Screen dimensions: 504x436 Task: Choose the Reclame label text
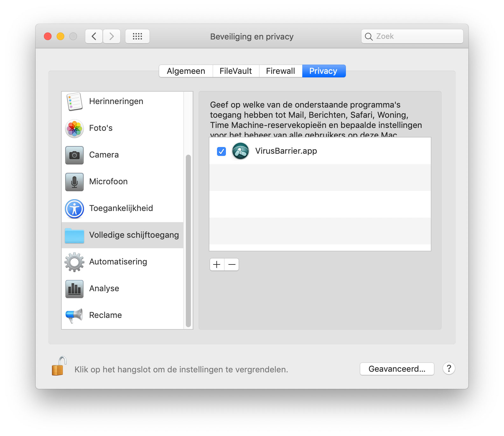[106, 315]
